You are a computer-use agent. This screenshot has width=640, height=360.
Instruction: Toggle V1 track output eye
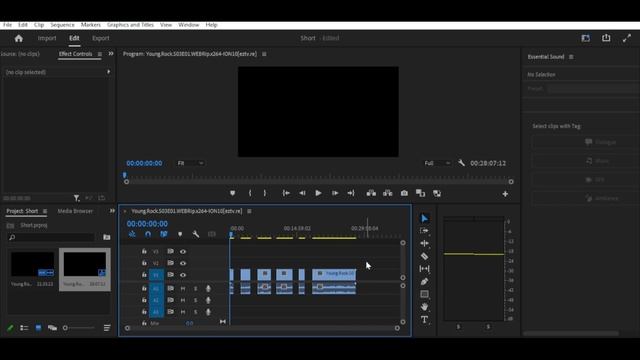point(183,275)
